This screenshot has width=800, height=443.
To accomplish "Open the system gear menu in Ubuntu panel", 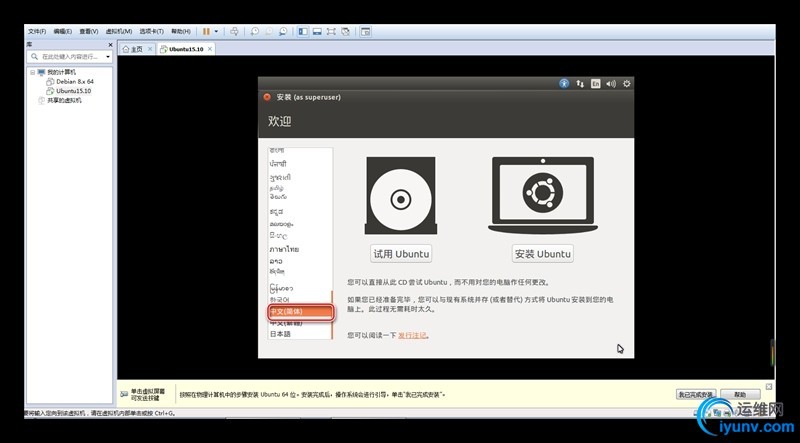I will point(627,84).
